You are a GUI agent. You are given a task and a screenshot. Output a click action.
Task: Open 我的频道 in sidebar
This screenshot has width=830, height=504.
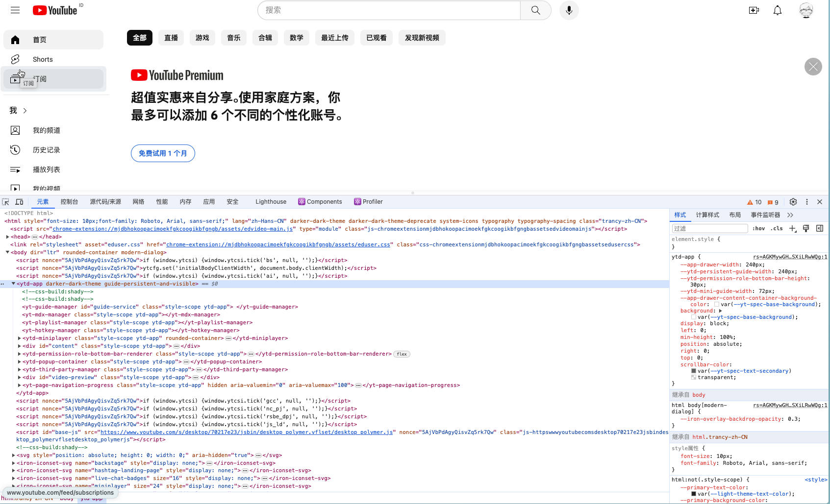tap(53, 130)
